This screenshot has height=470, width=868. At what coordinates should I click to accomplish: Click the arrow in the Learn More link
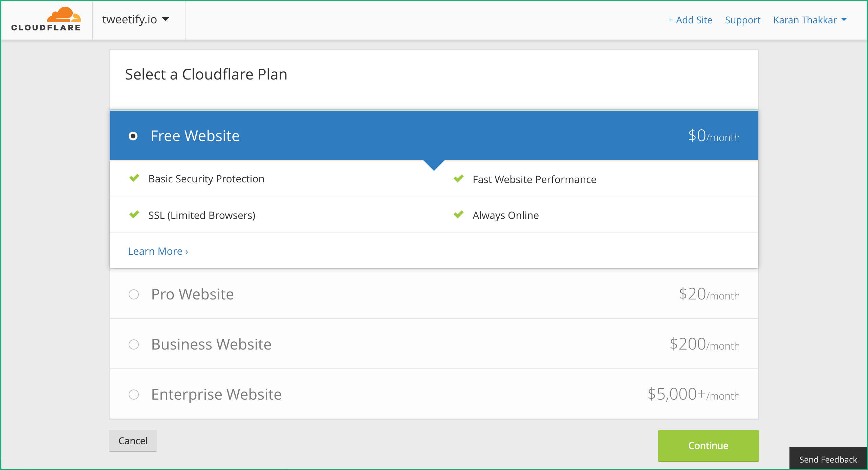[186, 251]
